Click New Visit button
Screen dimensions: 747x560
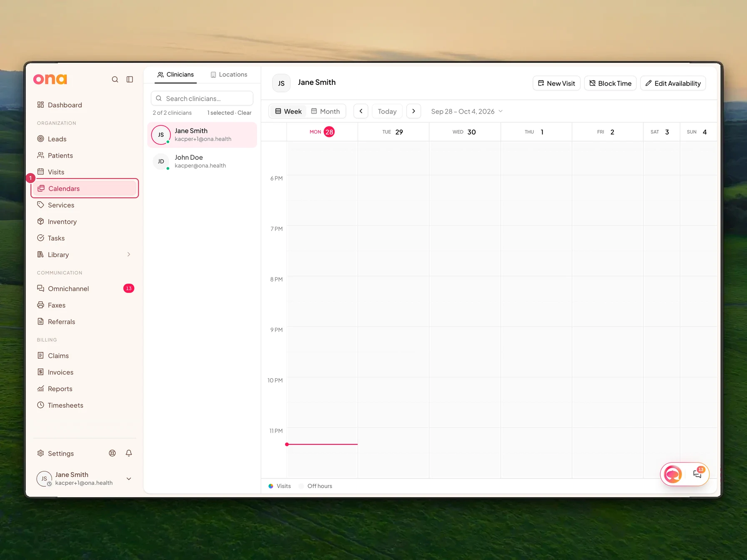click(556, 83)
